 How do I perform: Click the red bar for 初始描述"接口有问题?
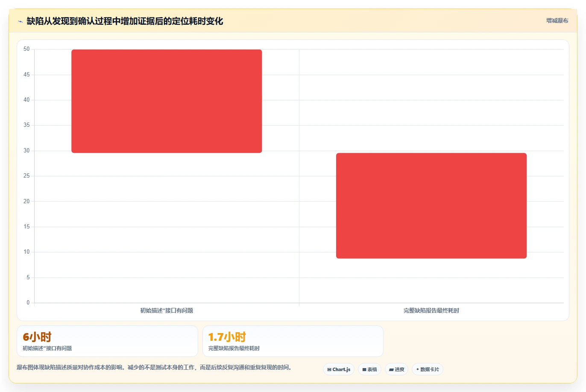(167, 101)
